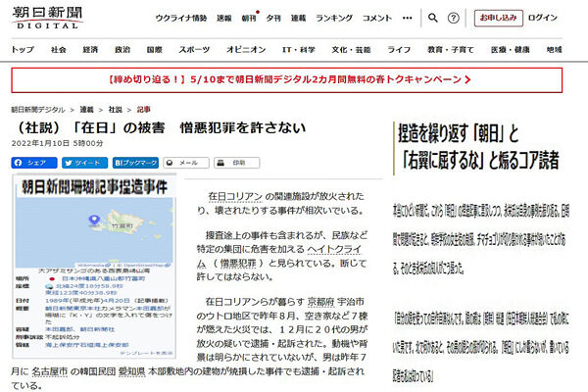Select the オピニオン category tab
Viewport: 588px width, 392px height.
pyautogui.click(x=246, y=50)
